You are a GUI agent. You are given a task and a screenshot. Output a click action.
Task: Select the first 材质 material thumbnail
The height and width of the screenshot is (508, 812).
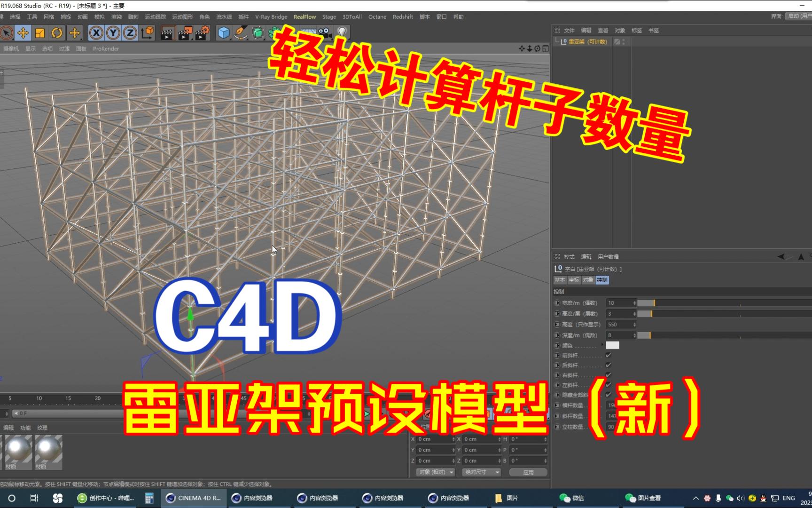tap(18, 452)
